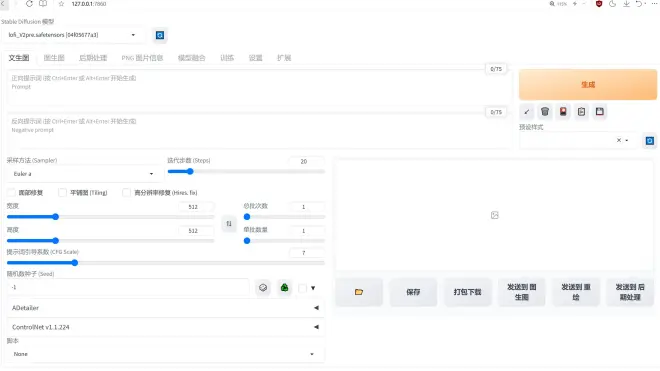The height and width of the screenshot is (371, 660).
Task: Click the browser lightning bolt icon
Action: (575, 4)
